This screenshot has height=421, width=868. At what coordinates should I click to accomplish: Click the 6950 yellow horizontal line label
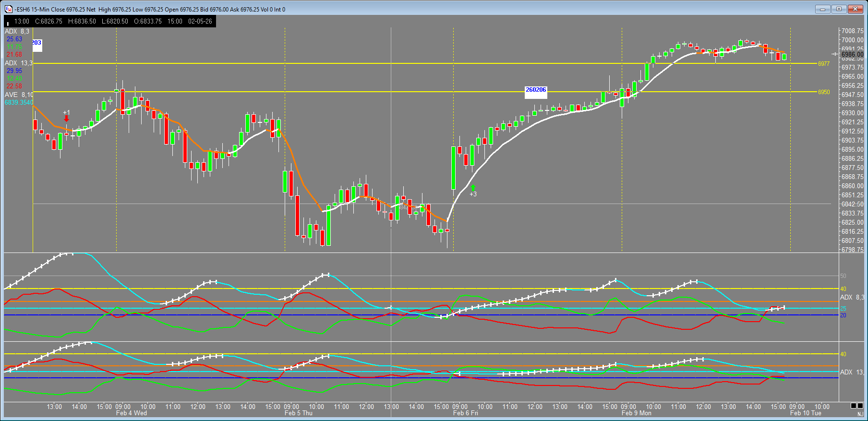click(x=824, y=92)
